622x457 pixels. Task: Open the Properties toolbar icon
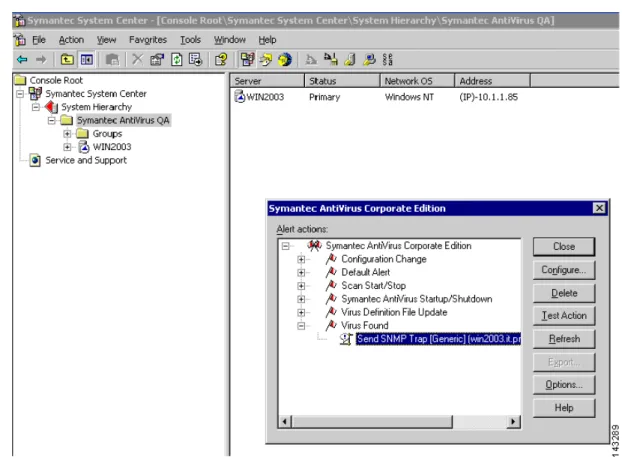(157, 60)
